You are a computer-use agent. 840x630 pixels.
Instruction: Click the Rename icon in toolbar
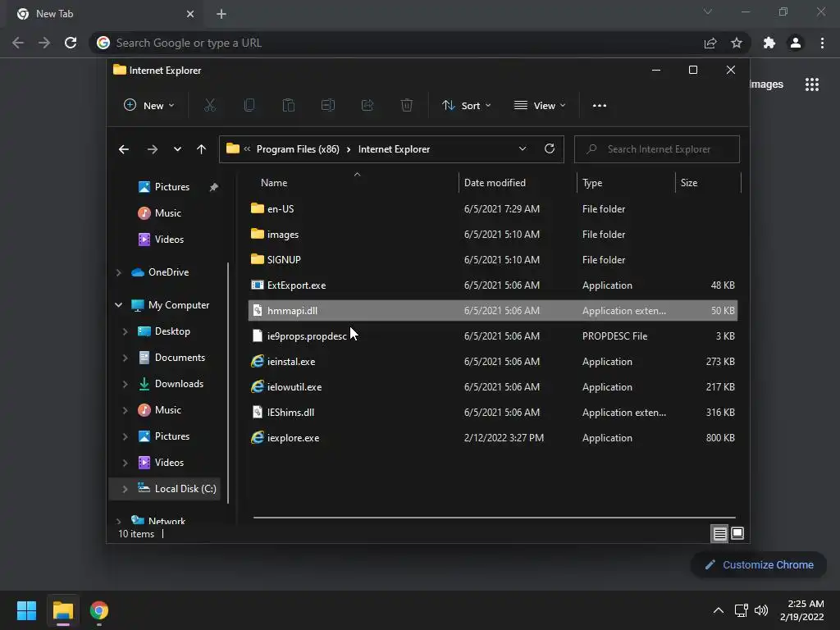point(328,106)
